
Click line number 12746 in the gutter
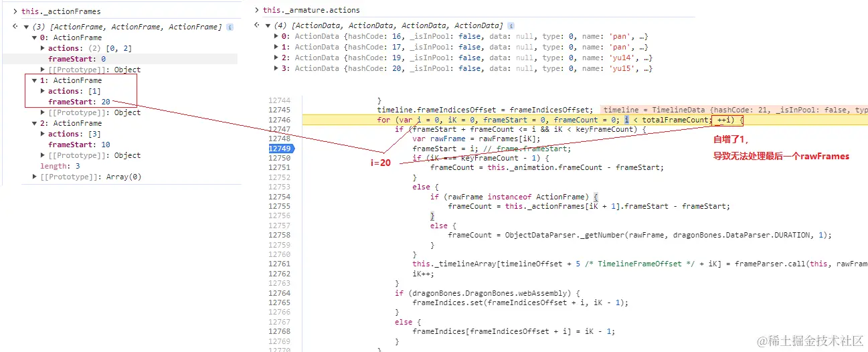(279, 120)
